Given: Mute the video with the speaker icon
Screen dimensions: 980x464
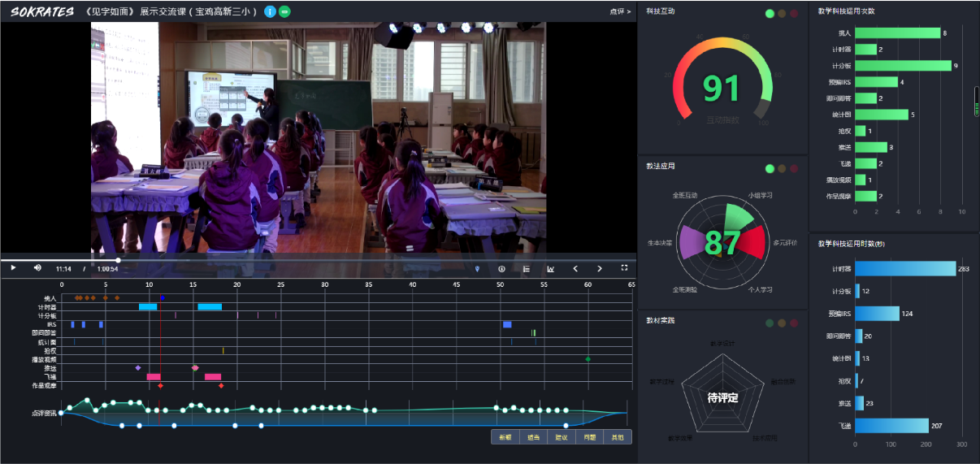Looking at the screenshot, I should coord(37,268).
